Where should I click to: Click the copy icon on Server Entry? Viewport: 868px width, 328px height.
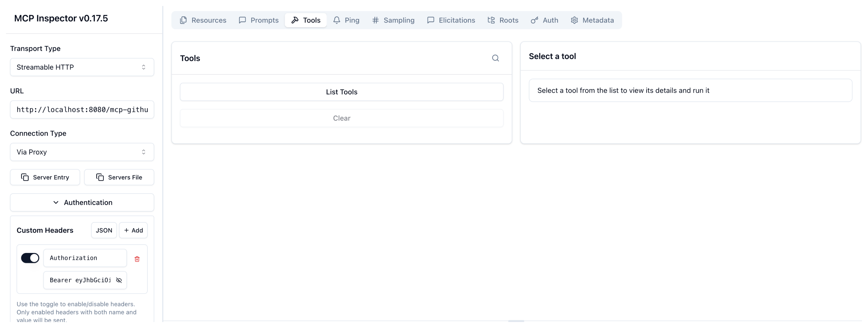(25, 177)
